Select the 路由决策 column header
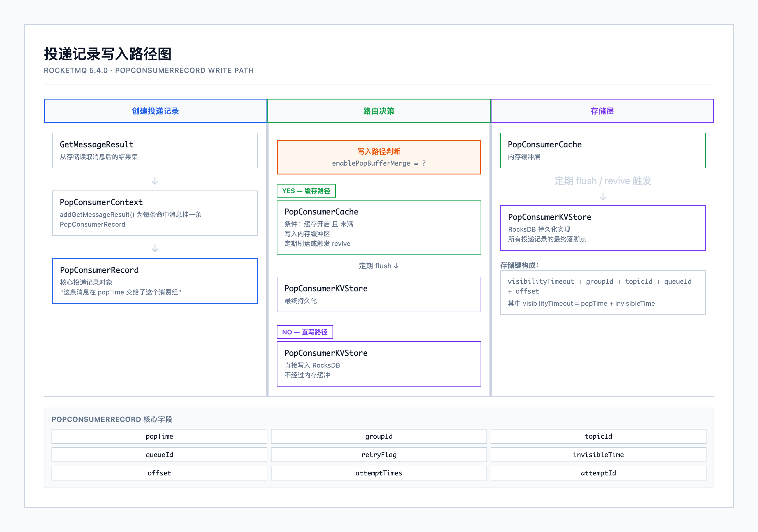758x532 pixels. [x=379, y=111]
